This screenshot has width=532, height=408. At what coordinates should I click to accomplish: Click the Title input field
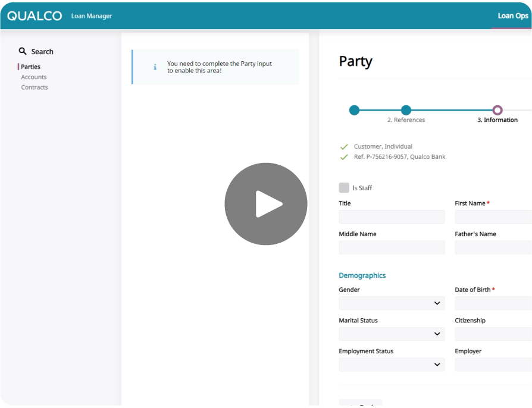pos(392,216)
